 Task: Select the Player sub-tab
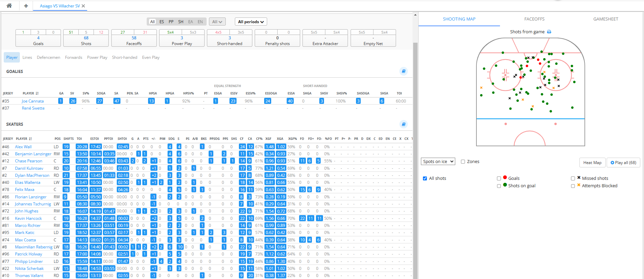tap(12, 57)
